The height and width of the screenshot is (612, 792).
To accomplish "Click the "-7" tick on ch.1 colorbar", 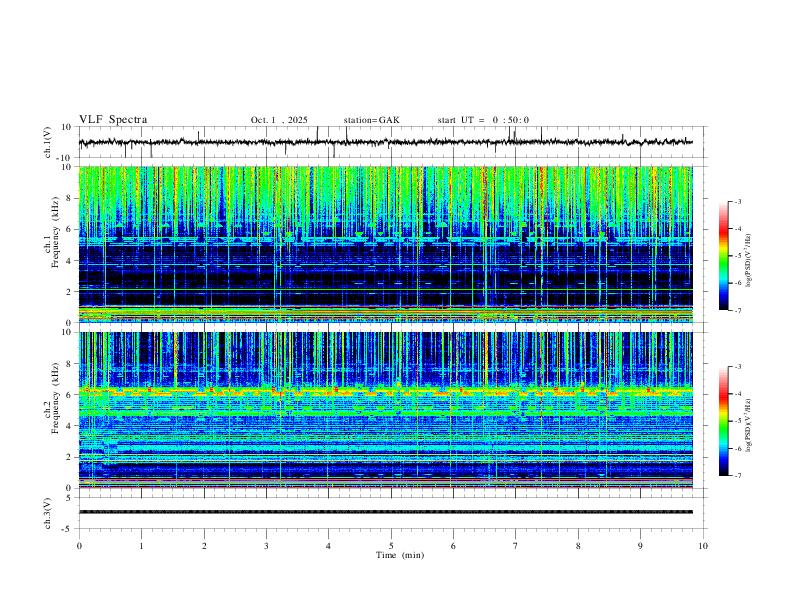I will (x=737, y=310).
